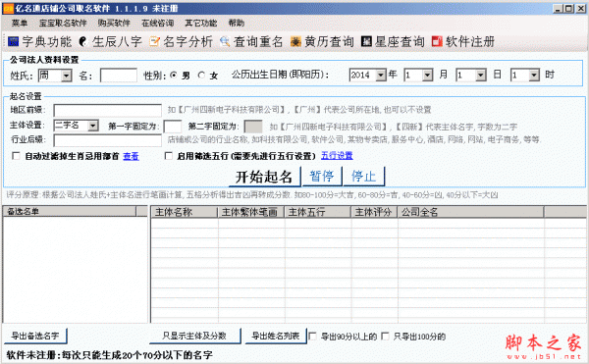Click the 主体名称 column header

(x=185, y=212)
